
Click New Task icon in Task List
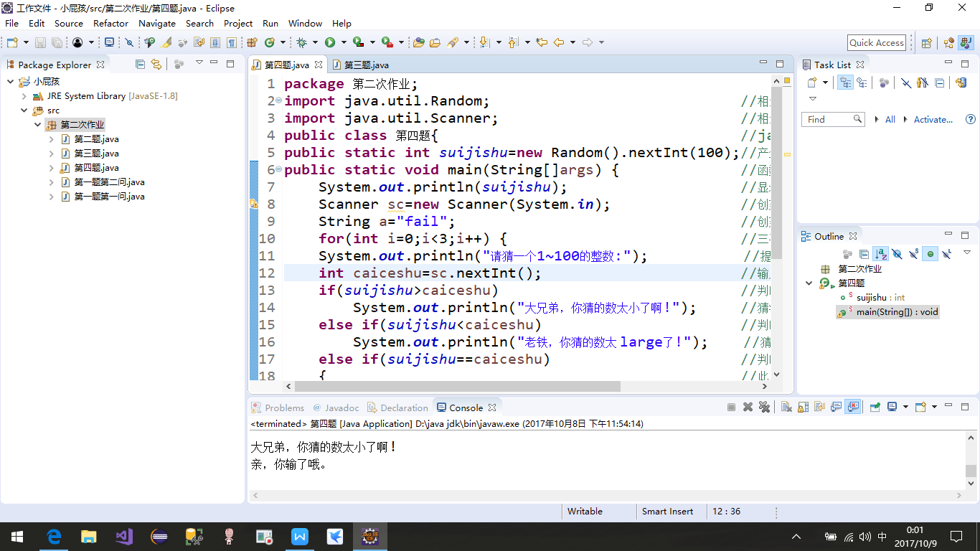[x=811, y=83]
